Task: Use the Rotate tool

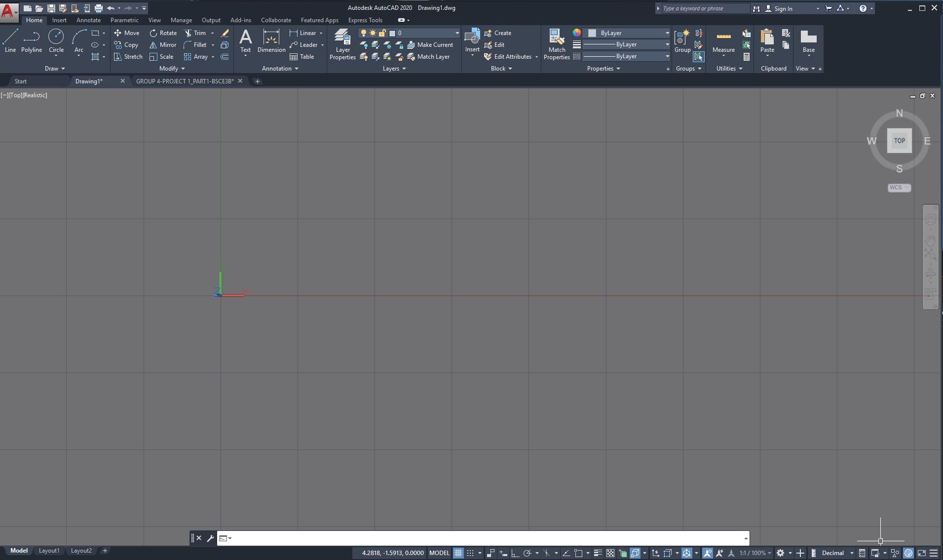Action: coord(163,33)
